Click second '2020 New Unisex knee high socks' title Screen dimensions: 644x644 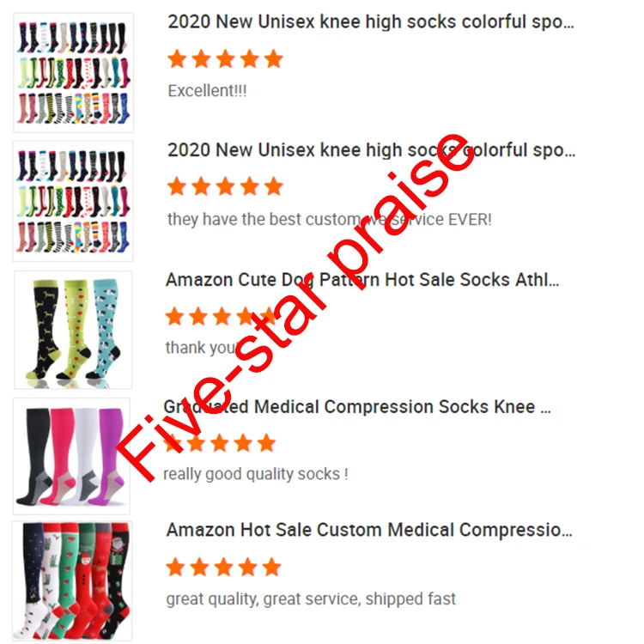click(371, 150)
